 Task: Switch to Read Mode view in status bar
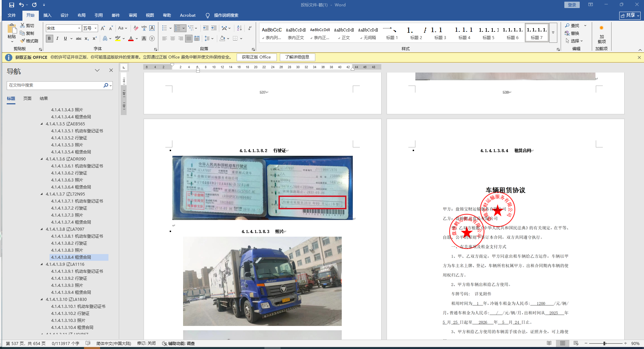click(x=549, y=343)
